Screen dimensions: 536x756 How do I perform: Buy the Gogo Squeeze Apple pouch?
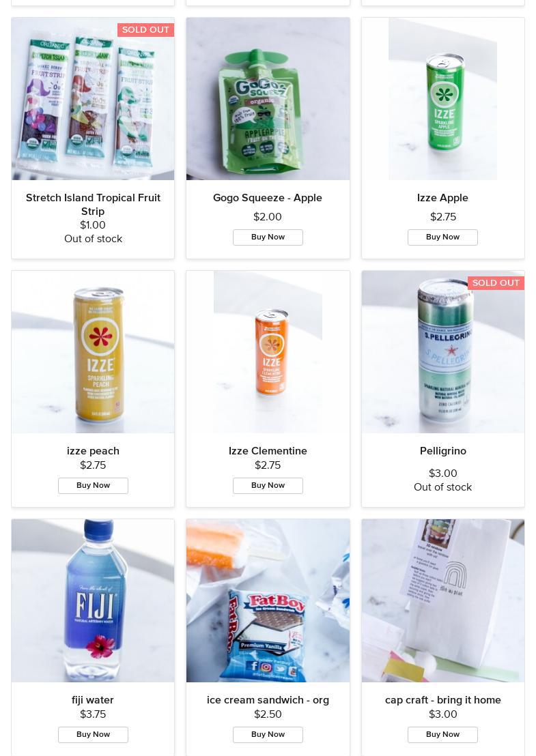[x=268, y=237]
